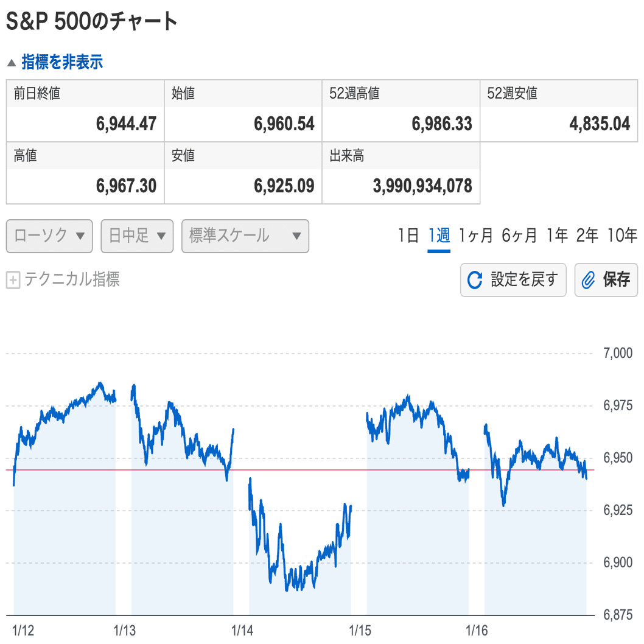Image resolution: width=644 pixels, height=644 pixels.
Task: Show the 10年 chart range
Action: (x=622, y=236)
